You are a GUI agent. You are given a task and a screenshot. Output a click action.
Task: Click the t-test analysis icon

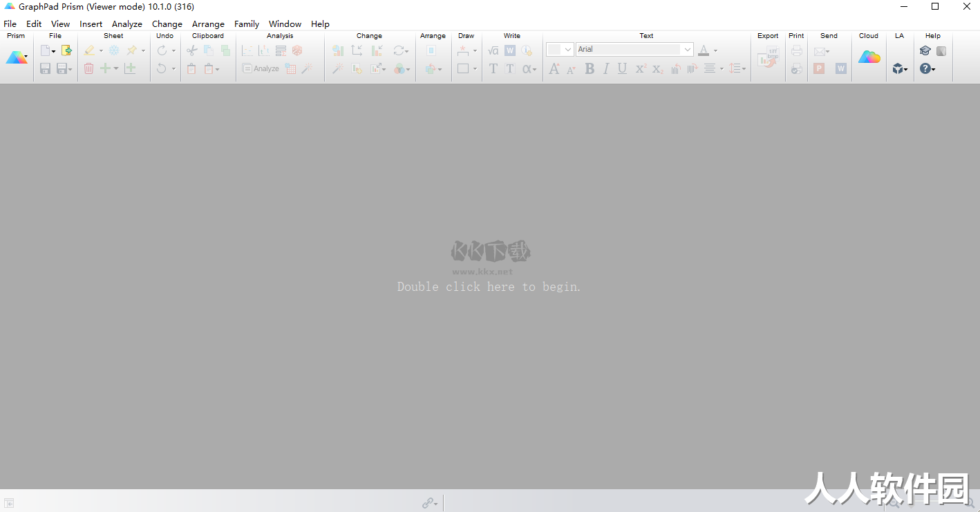[x=264, y=50]
